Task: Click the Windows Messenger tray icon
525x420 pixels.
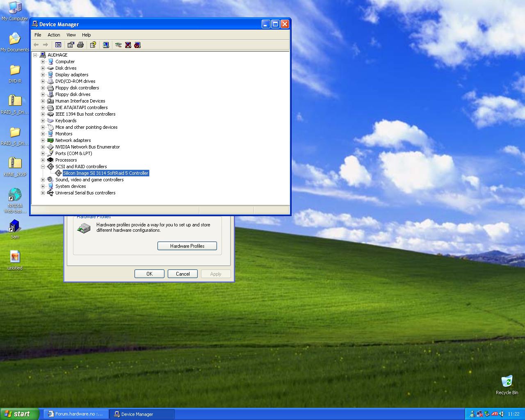Action: (472, 414)
